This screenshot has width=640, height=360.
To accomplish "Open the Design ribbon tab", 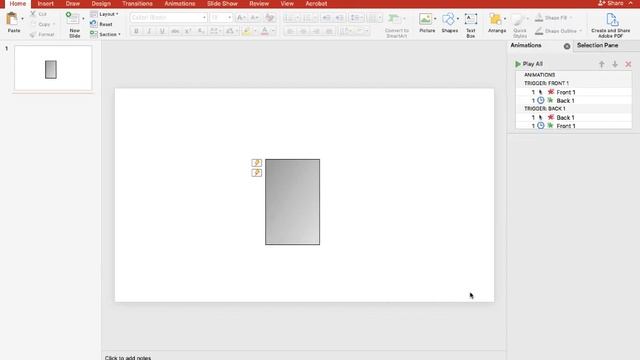I will 101,4.
